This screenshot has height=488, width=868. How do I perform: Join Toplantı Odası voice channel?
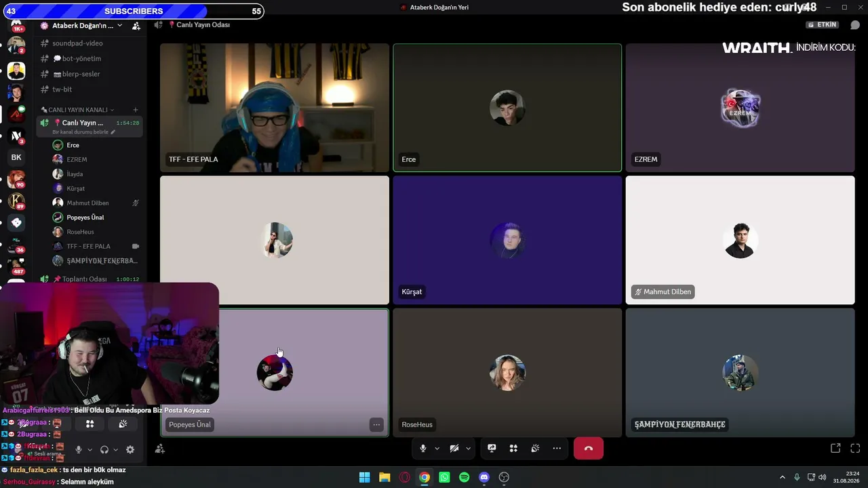pos(90,279)
